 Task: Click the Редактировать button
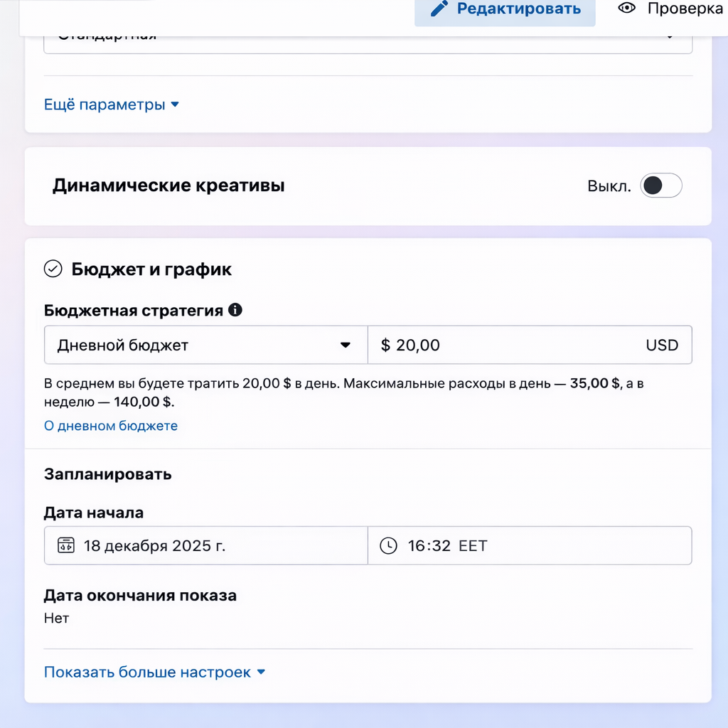click(505, 9)
